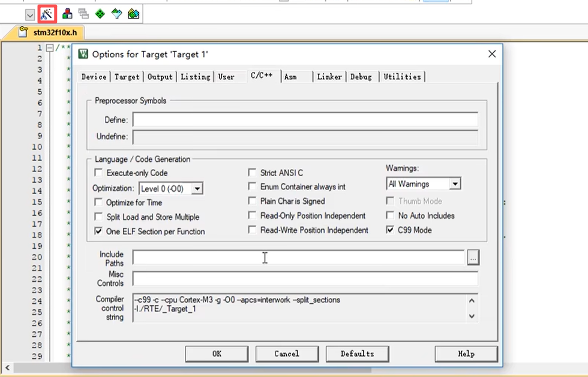588x377 pixels.
Task: Uncheck C99 Mode checkbox
Action: click(x=391, y=230)
